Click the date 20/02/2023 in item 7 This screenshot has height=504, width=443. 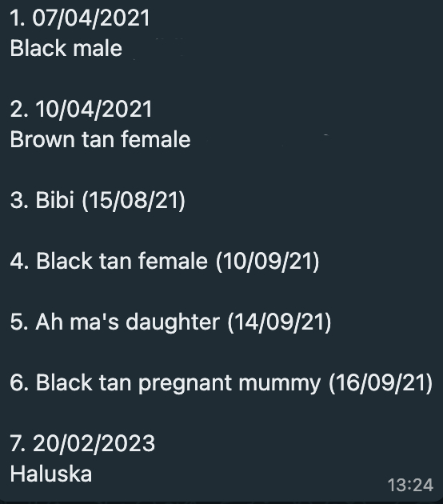(x=94, y=443)
